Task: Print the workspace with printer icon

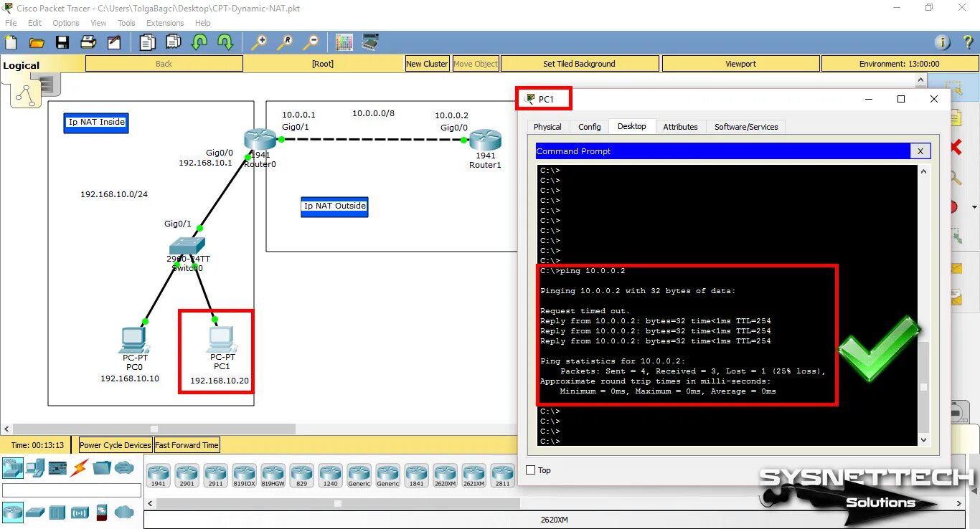Action: 88,42
